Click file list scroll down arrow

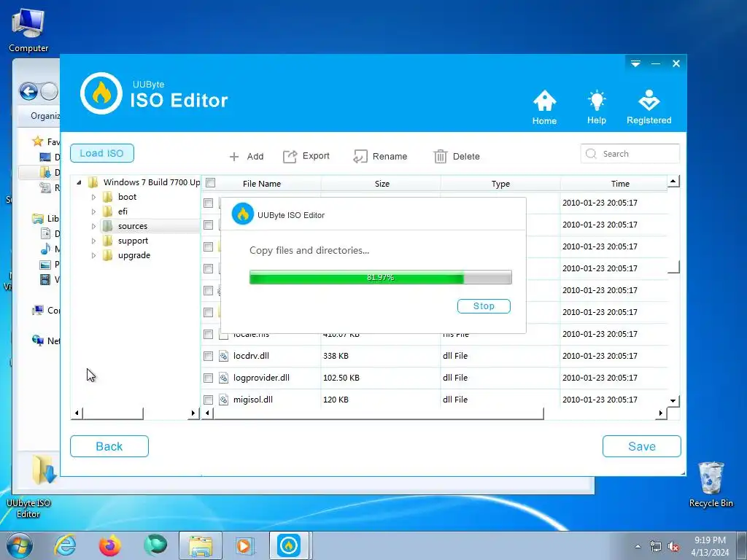coord(673,400)
